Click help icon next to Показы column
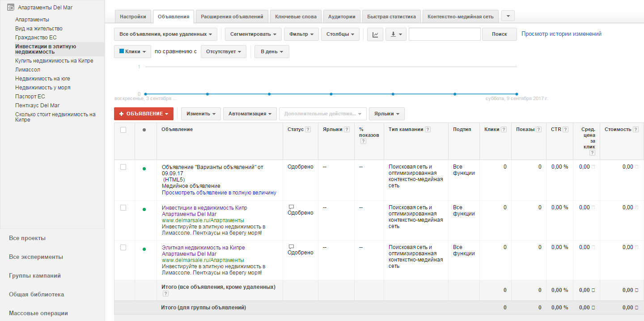644x321 pixels. [x=539, y=129]
